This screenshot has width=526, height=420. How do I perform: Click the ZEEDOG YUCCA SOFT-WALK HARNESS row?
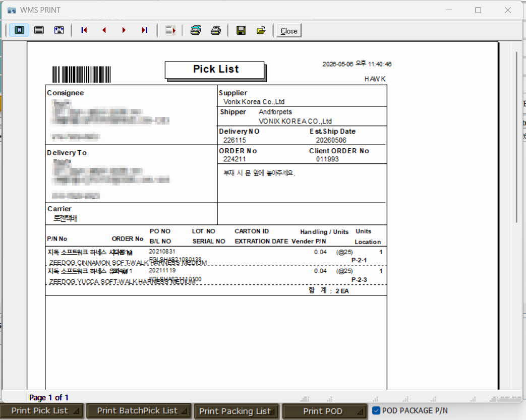coord(216,276)
